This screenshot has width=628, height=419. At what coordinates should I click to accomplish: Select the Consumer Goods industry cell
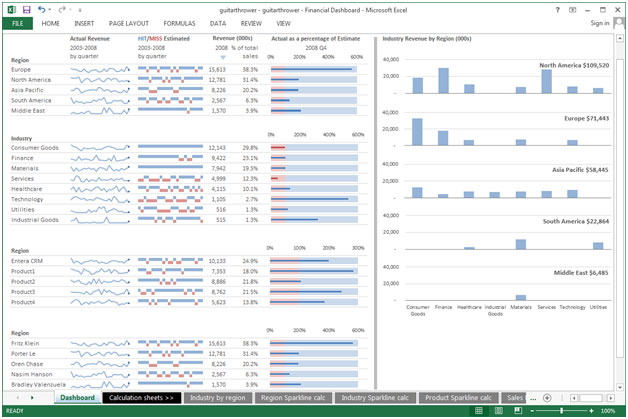34,148
